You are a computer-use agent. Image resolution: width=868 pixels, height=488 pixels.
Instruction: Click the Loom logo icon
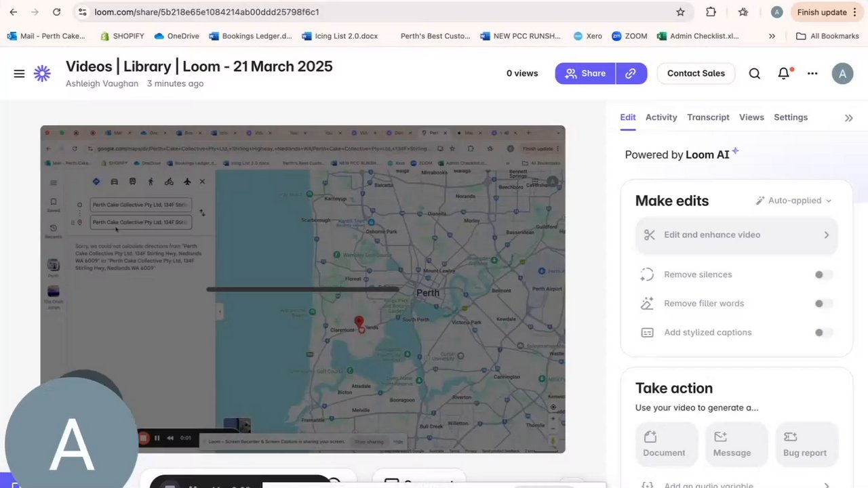pyautogui.click(x=42, y=74)
